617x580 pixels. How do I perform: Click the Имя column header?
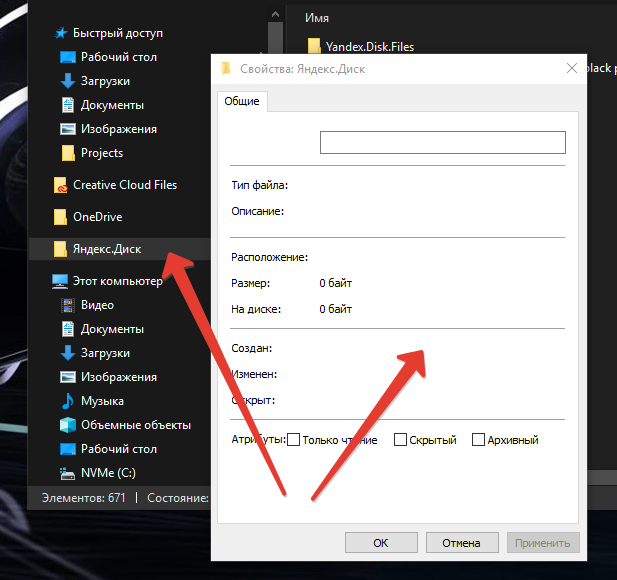[317, 18]
